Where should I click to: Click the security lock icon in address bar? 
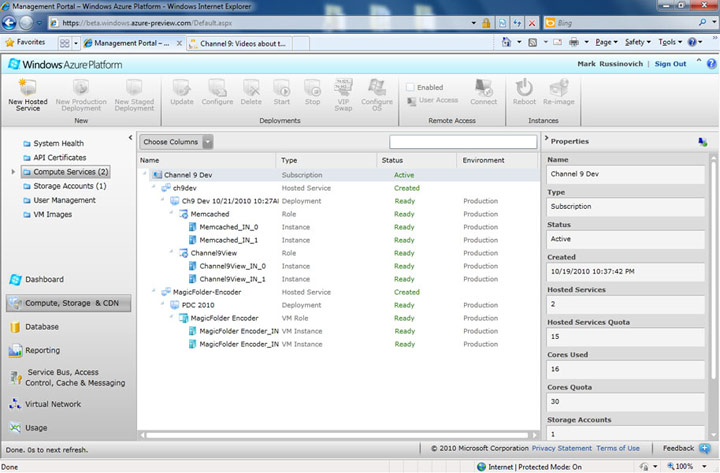pyautogui.click(x=486, y=23)
